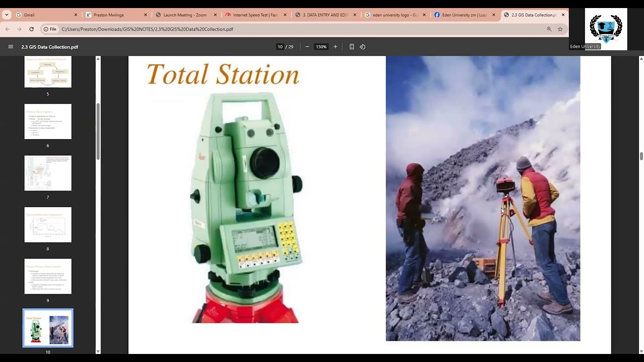Zoom out the PDF with minus button
Screen dimensions: 644x362
(307, 47)
